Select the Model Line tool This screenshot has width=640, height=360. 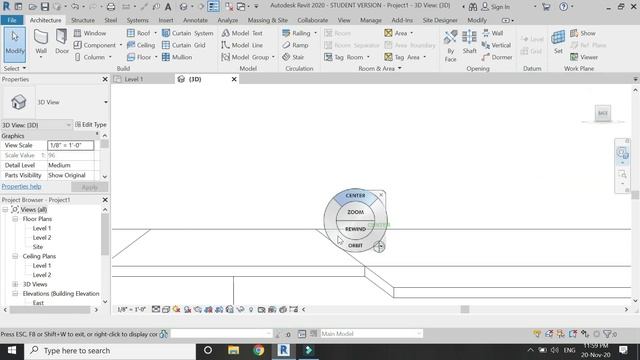(242, 45)
